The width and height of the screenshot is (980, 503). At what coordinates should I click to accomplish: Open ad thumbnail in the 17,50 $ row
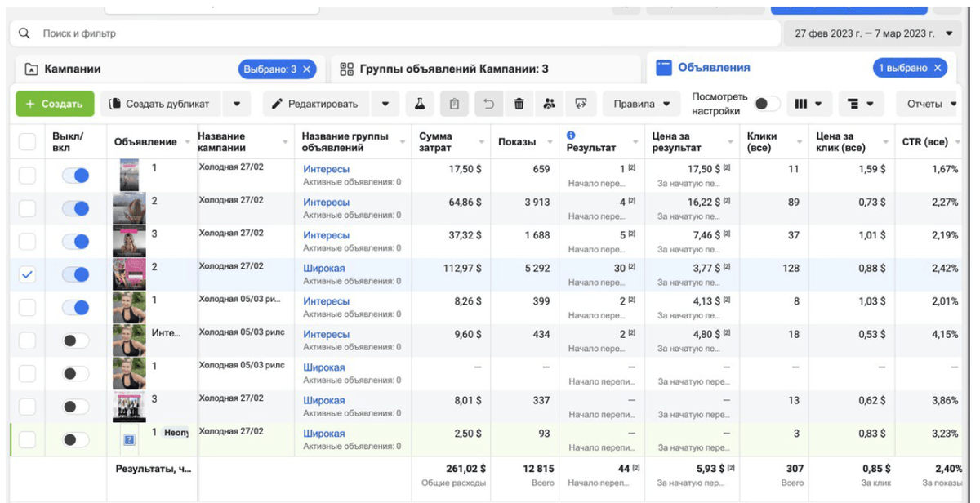tap(129, 176)
